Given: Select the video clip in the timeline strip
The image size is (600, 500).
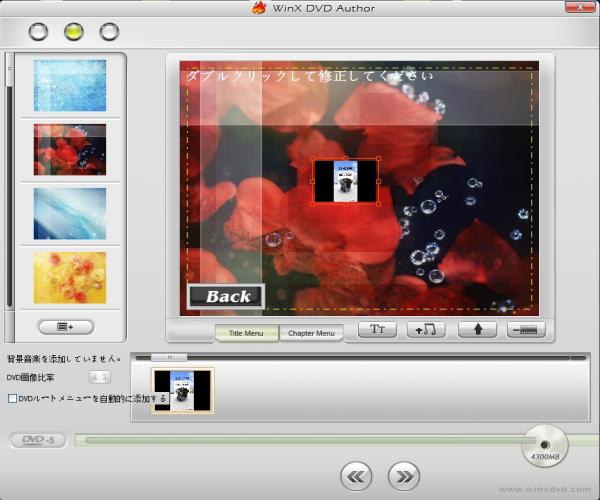Looking at the screenshot, I should (183, 391).
